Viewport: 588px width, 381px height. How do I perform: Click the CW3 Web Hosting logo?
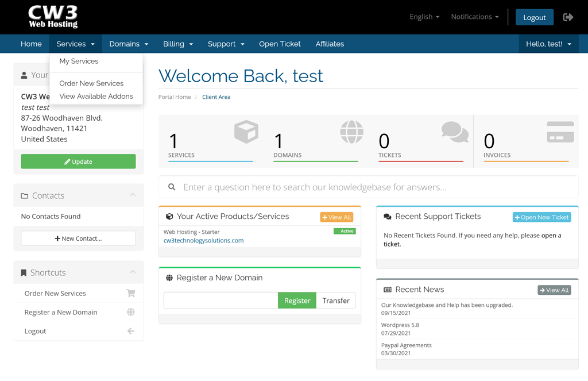pyautogui.click(x=53, y=17)
